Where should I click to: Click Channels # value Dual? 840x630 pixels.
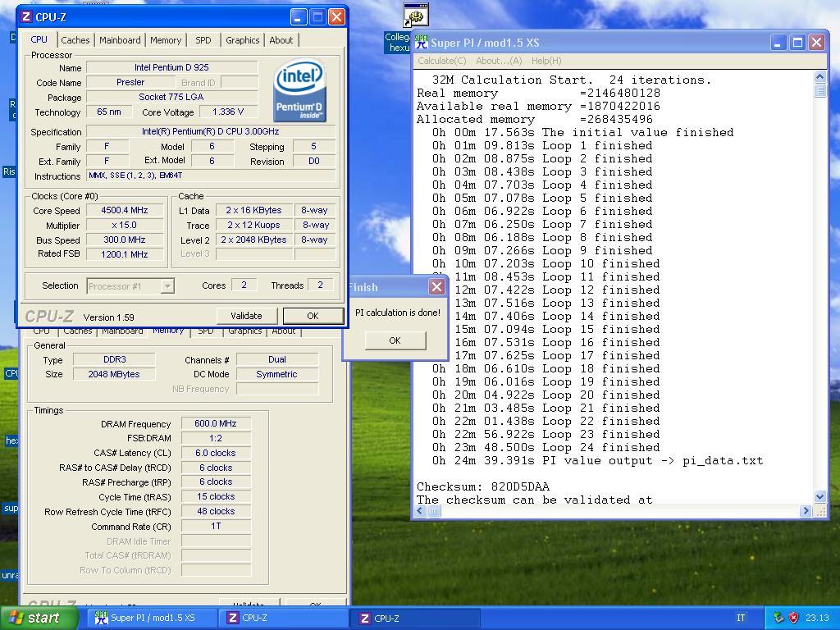[x=277, y=359]
